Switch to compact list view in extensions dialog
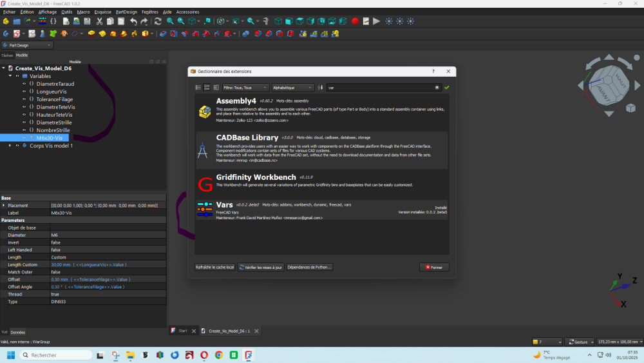The height and width of the screenshot is (363, 644). point(198,88)
